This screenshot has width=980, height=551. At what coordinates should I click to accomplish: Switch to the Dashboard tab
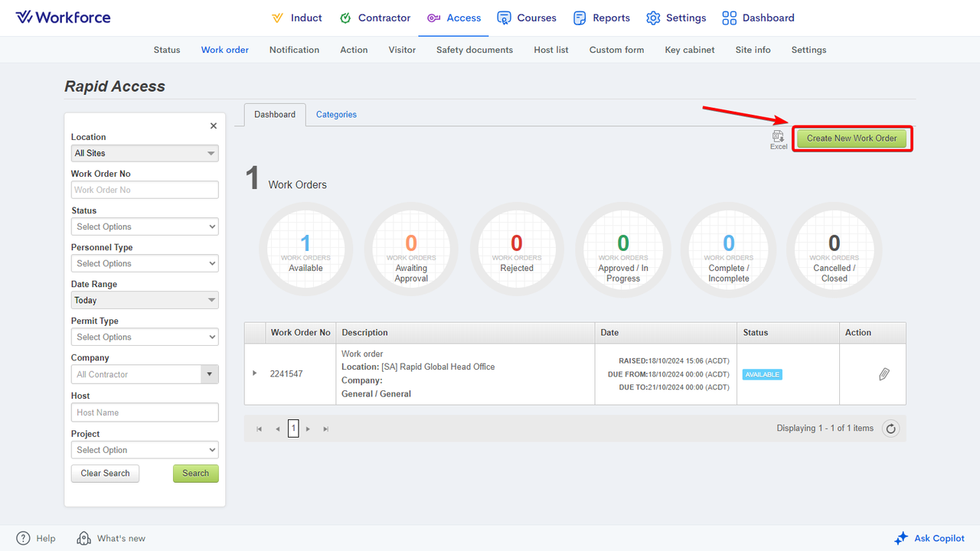tap(275, 115)
